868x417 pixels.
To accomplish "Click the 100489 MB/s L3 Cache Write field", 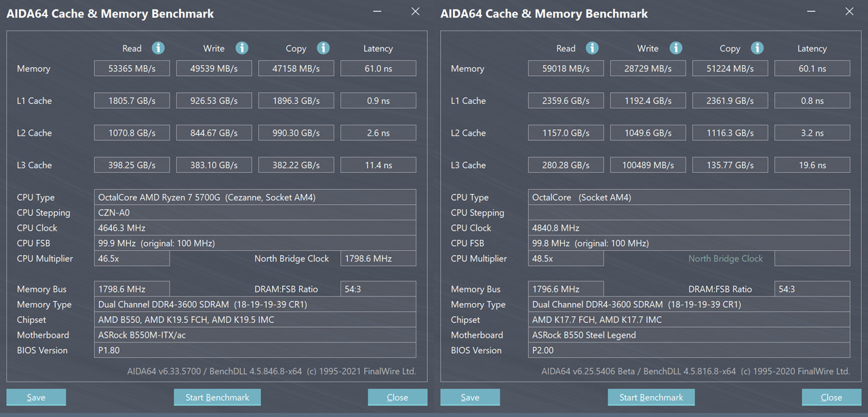I will [648, 165].
